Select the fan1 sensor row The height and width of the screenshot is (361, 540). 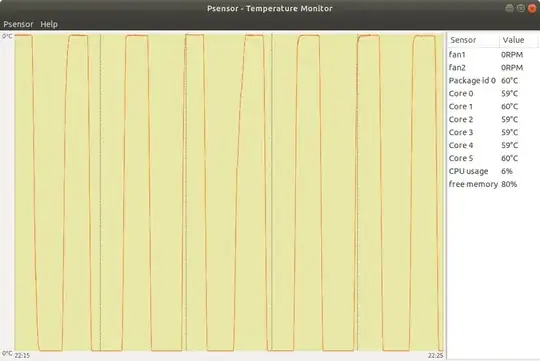(493, 54)
